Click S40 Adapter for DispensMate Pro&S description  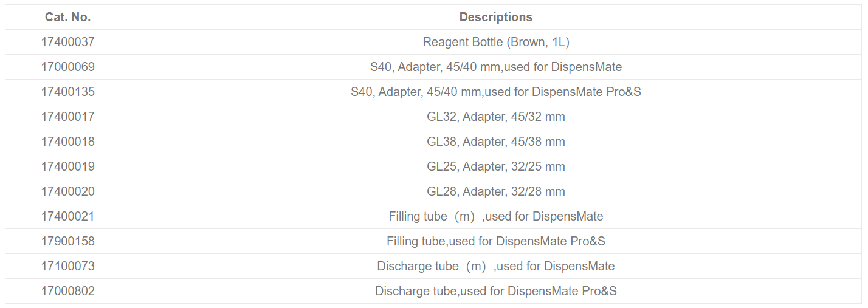pyautogui.click(x=496, y=92)
